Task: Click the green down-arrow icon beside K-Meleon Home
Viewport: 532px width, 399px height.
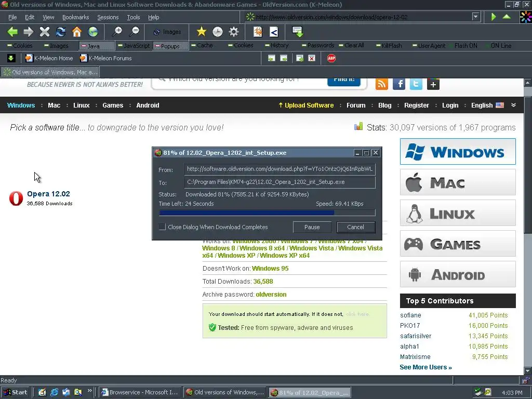Action: 11,58
